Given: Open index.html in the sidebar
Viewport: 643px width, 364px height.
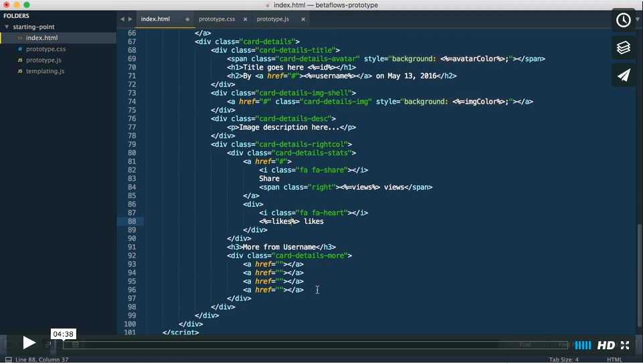Looking at the screenshot, I should [x=42, y=37].
